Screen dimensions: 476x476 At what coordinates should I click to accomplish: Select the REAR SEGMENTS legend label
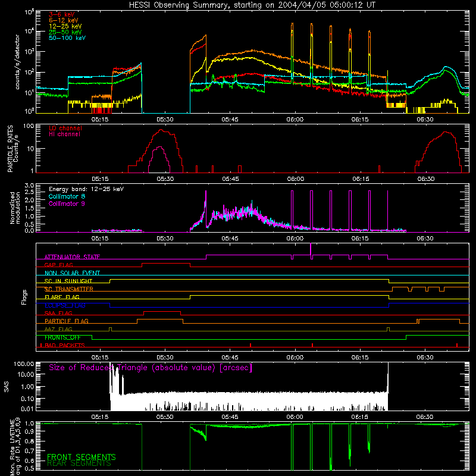pos(79,464)
